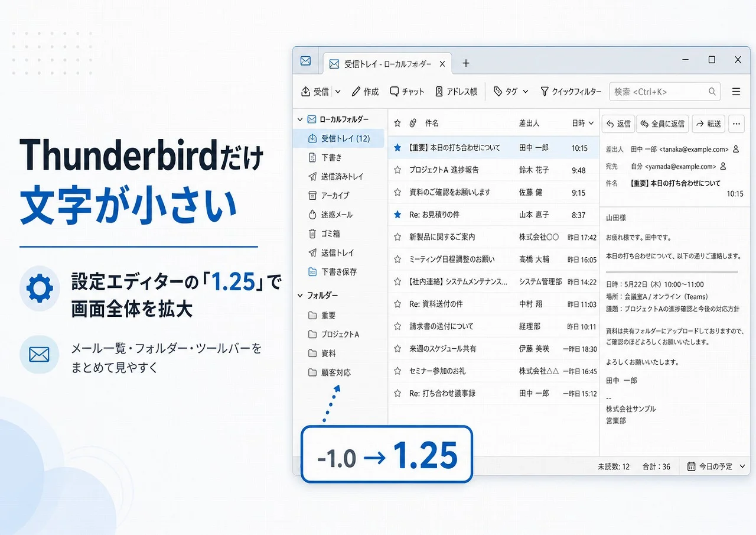Click the attachment paperclip column header
Image resolution: width=756 pixels, height=535 pixels.
[x=413, y=123]
